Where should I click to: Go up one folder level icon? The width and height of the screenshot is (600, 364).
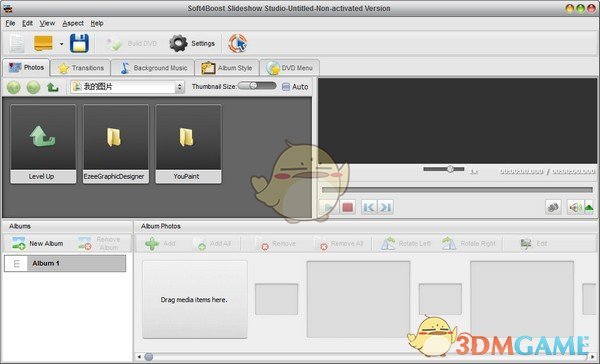point(52,87)
